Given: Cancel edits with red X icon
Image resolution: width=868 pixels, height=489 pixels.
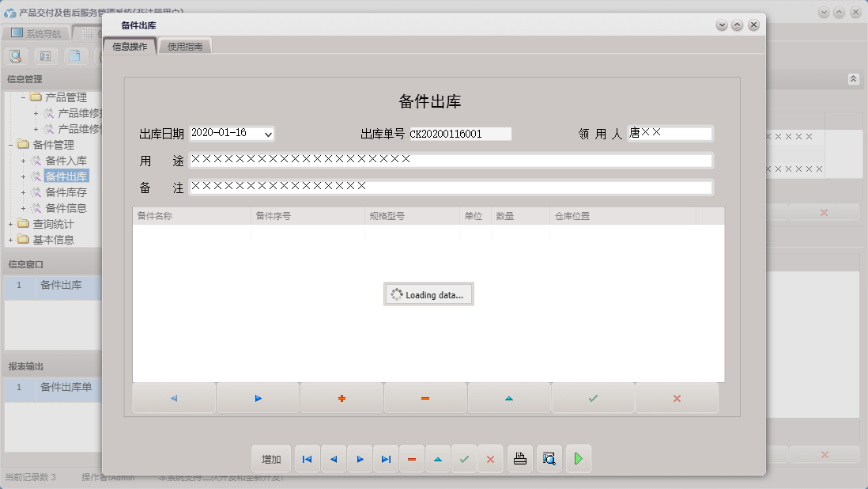Looking at the screenshot, I should click(x=677, y=398).
